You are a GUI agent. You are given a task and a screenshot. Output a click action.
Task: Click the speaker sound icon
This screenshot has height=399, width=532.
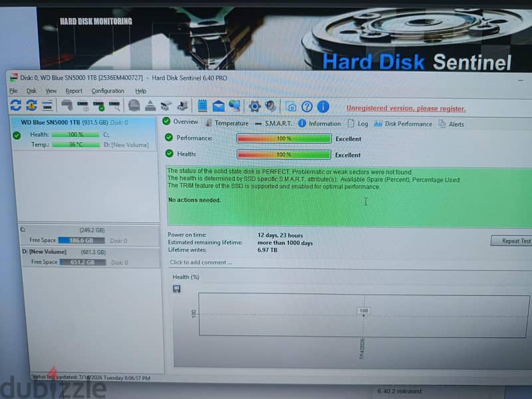[271, 106]
